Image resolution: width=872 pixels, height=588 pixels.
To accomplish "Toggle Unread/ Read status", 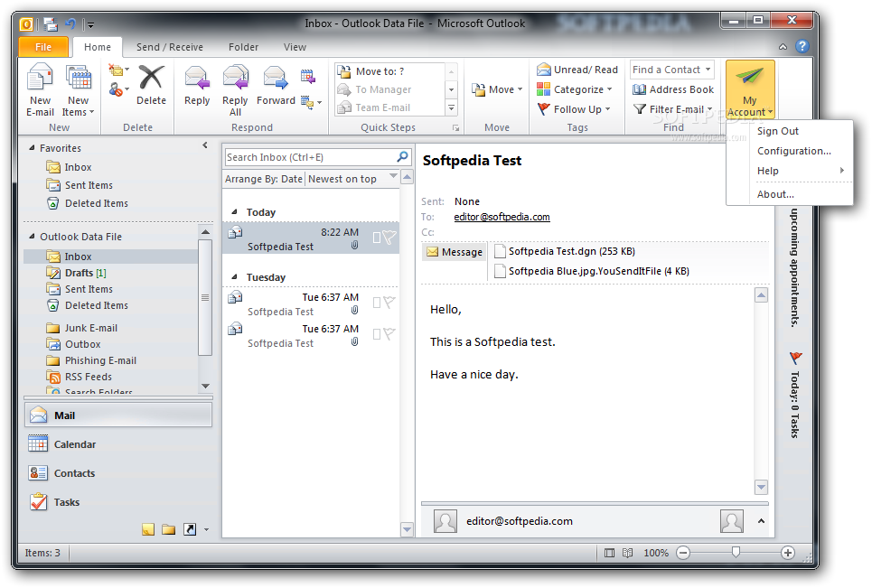I will (x=577, y=70).
